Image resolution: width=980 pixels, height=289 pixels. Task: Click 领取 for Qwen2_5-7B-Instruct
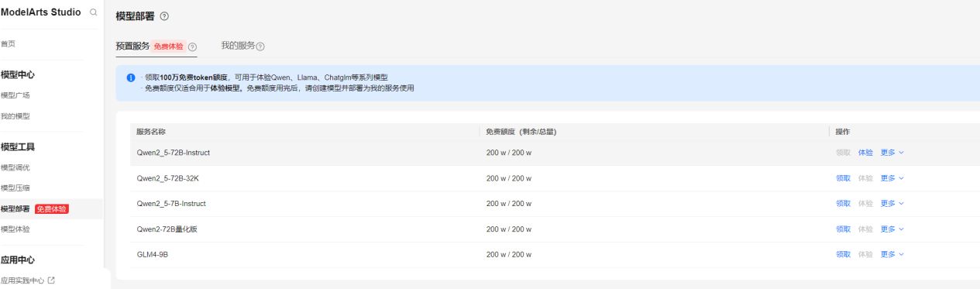843,204
